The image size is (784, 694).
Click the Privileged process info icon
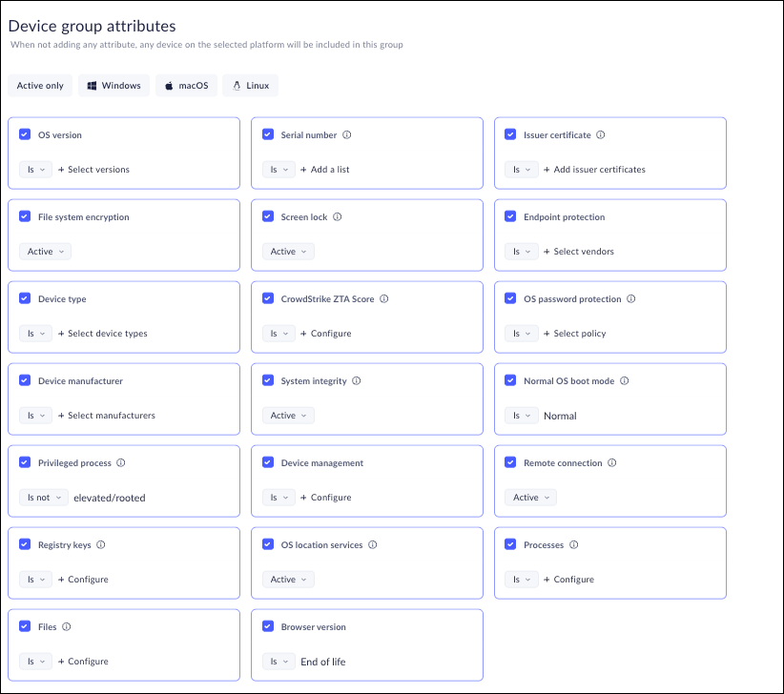point(121,463)
